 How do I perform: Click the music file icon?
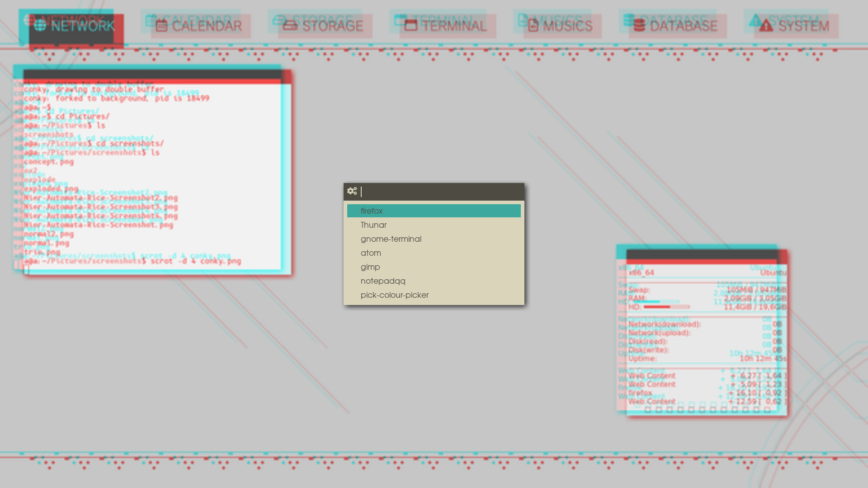(533, 26)
